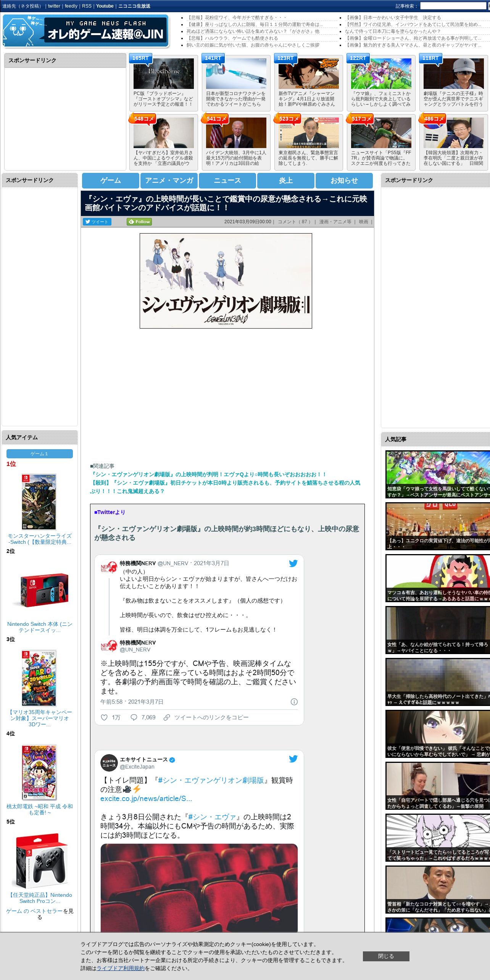The width and height of the screenshot is (490, 980).
Task: Open the お知らせ category tab
Action: tap(344, 181)
